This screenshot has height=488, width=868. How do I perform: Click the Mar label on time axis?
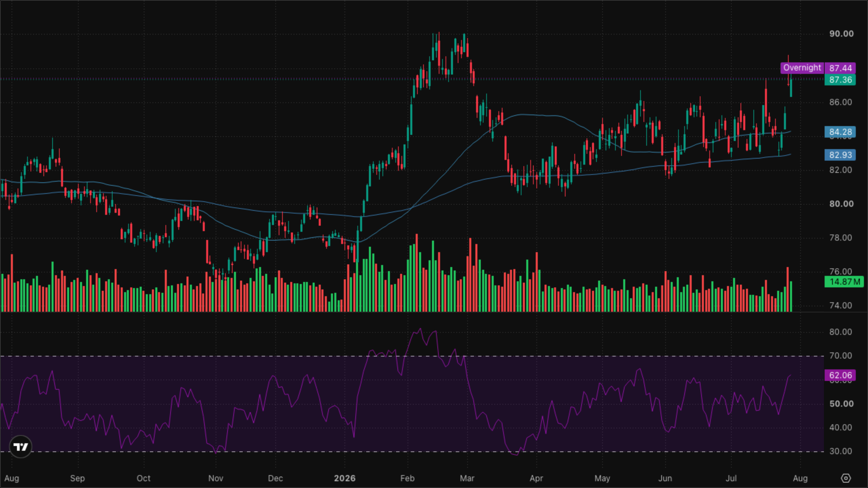(467, 478)
